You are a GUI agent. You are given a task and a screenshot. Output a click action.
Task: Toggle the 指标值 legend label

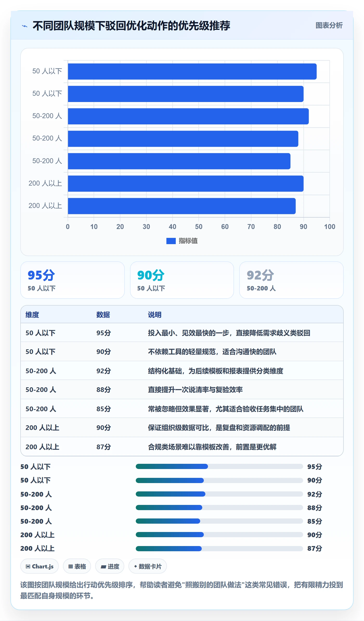coord(188,241)
